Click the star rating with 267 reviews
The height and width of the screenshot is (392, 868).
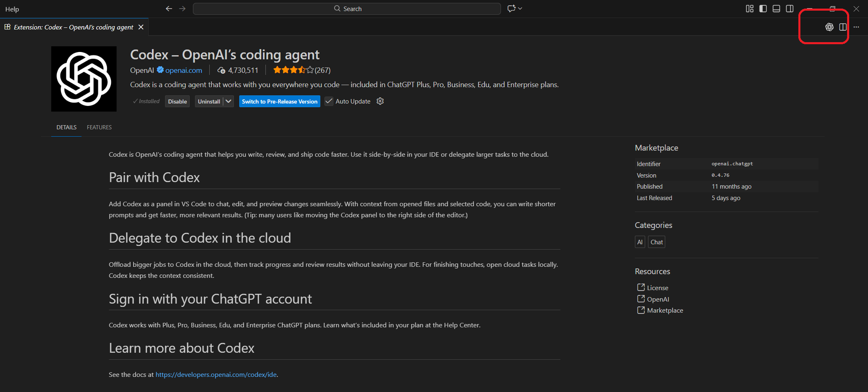click(x=302, y=70)
